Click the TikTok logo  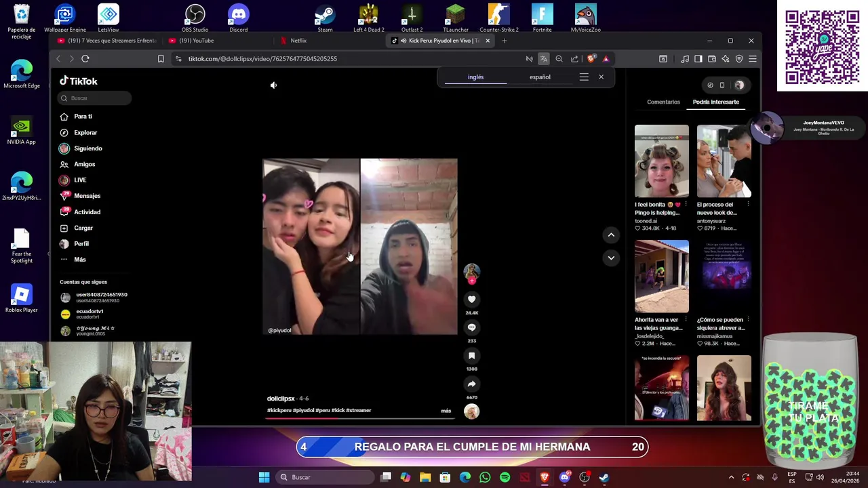(x=79, y=81)
